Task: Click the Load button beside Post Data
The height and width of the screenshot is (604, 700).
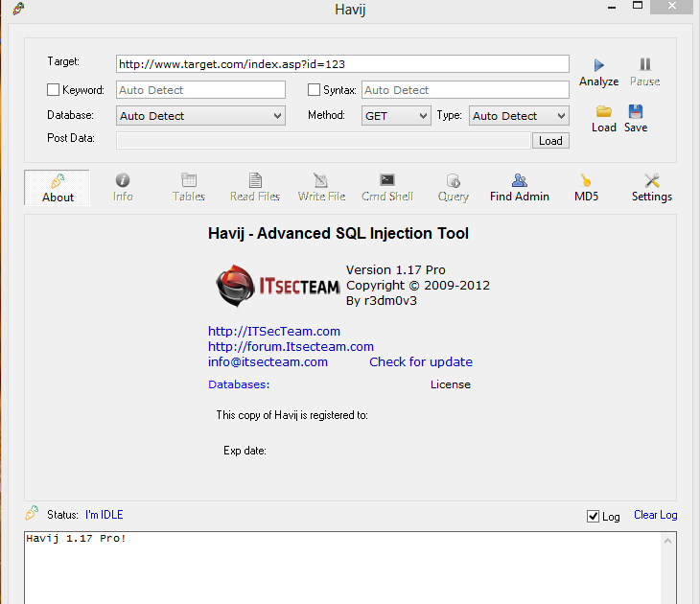Action: click(550, 141)
